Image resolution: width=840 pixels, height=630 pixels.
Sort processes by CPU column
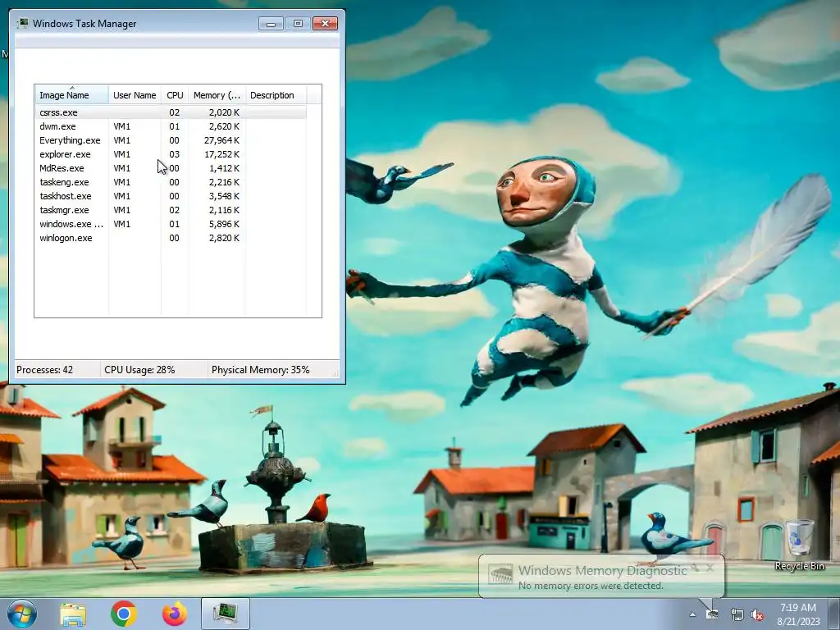tap(175, 95)
